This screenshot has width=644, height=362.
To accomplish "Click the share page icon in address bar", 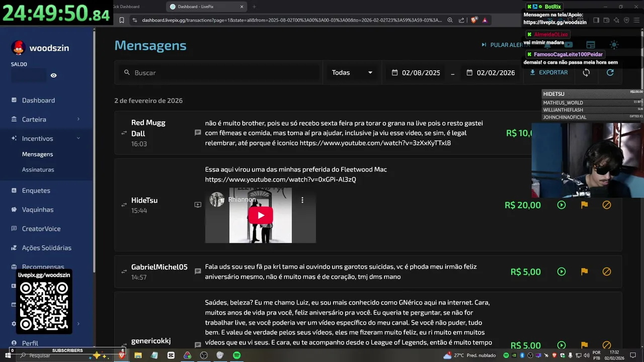I will pos(461,20).
